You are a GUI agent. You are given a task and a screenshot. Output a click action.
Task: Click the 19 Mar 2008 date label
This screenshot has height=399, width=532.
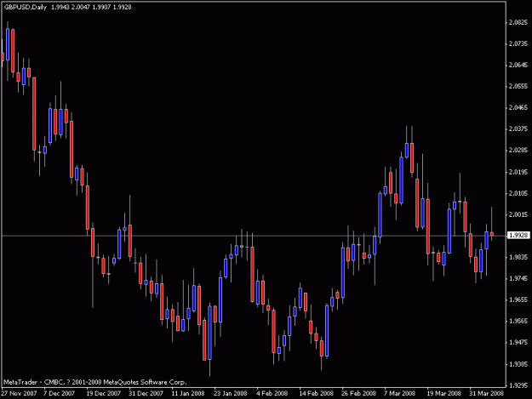pos(443,393)
